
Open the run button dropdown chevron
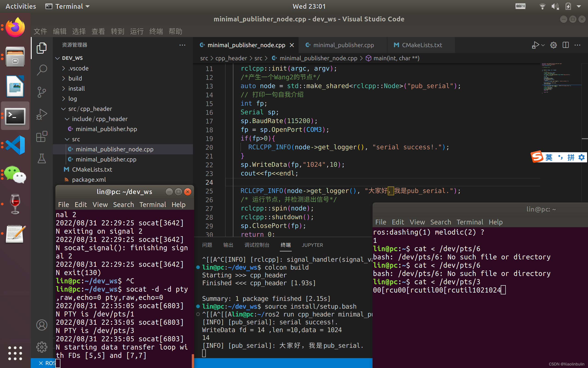click(x=543, y=45)
